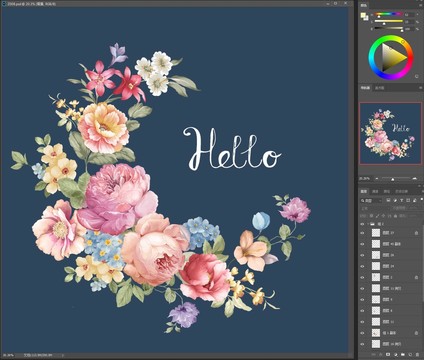Click the group folder icon in Layers panel
Screen dimensions: 424x360
(372, 224)
